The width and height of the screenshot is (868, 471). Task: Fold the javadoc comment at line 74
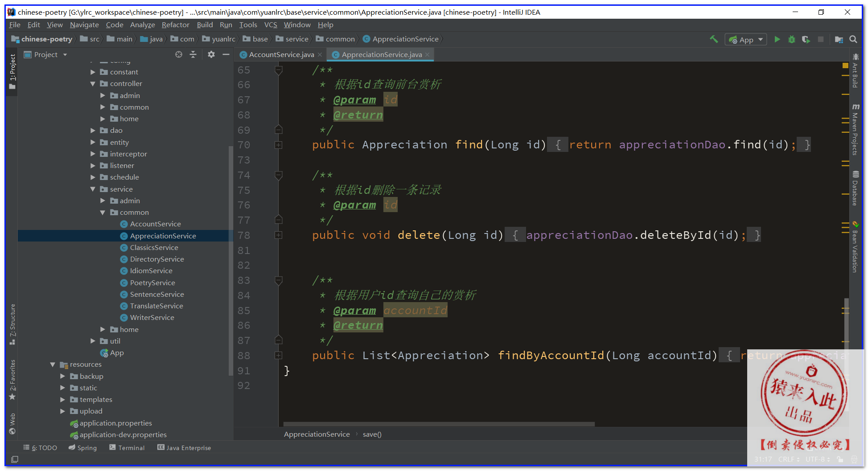(279, 175)
